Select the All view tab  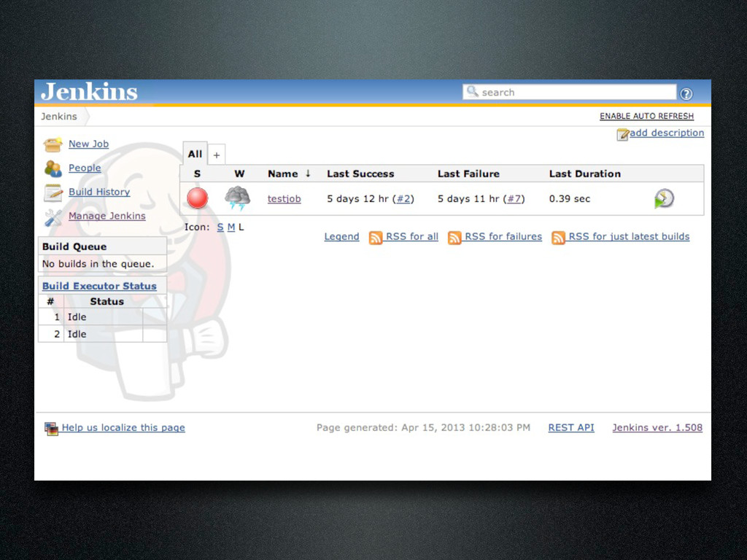(195, 154)
